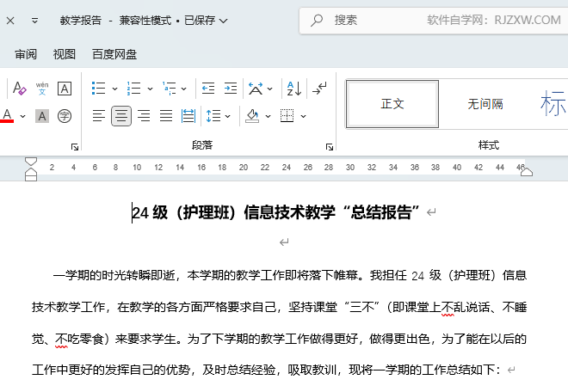This screenshot has height=392, width=568.
Task: Click the search magnifier icon
Action: [317, 21]
